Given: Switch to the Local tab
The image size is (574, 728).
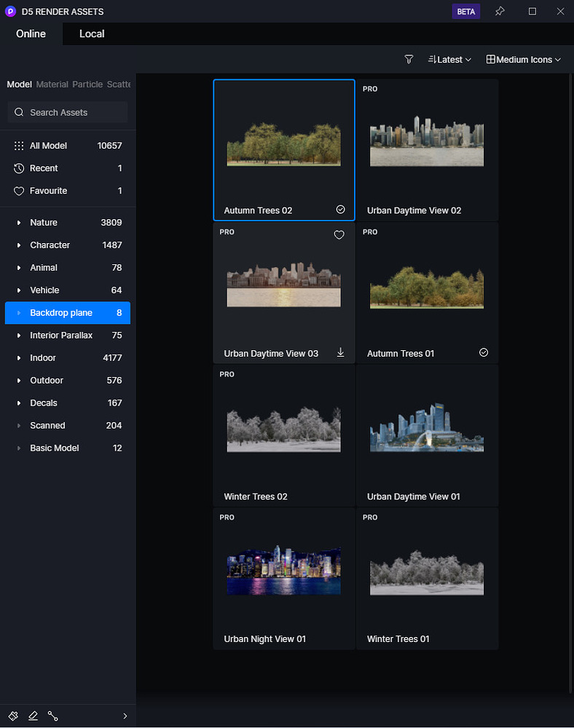Looking at the screenshot, I should coord(92,34).
